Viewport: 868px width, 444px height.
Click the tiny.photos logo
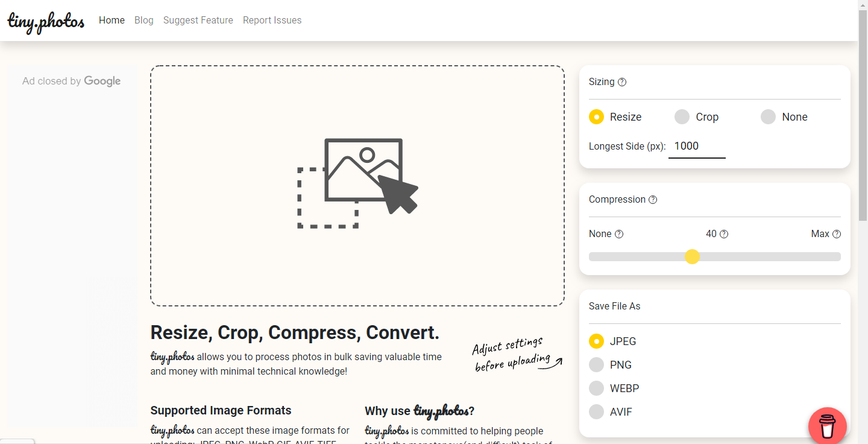point(46,21)
